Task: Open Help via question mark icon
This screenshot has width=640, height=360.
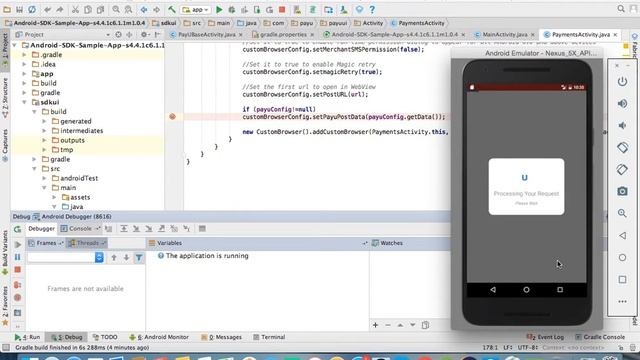Action: pyautogui.click(x=372, y=9)
